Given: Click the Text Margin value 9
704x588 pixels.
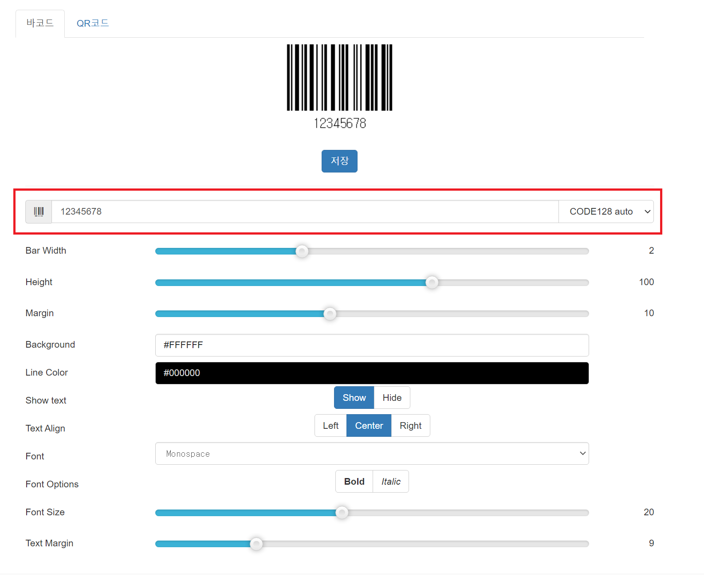Looking at the screenshot, I should tap(651, 543).
